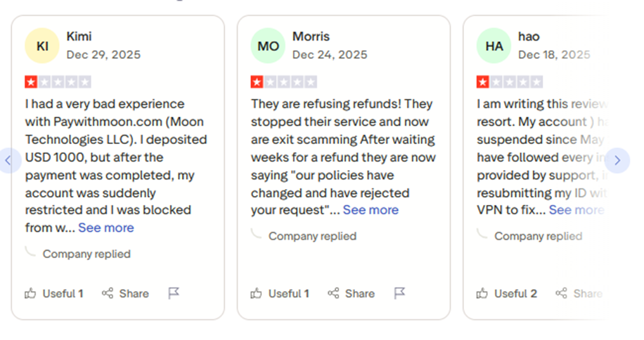Open hao's HA profile avatar
644x340 pixels.
(x=494, y=46)
